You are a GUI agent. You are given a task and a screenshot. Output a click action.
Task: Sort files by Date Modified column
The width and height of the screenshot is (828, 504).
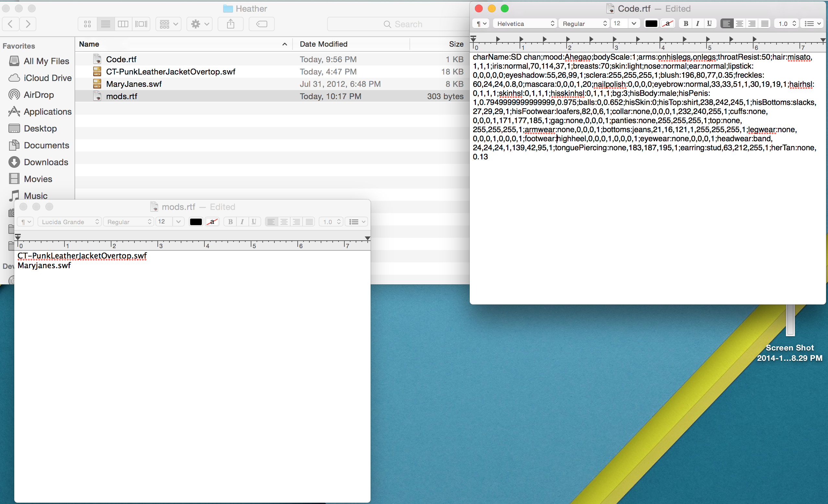click(323, 44)
